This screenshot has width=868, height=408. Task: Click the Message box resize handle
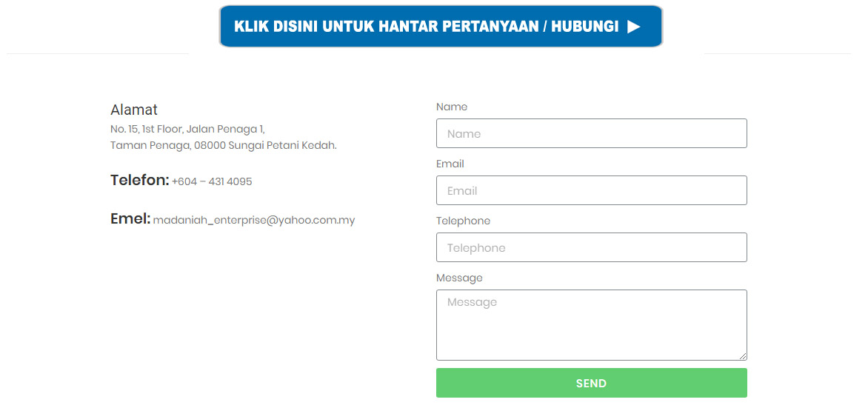pyautogui.click(x=743, y=356)
